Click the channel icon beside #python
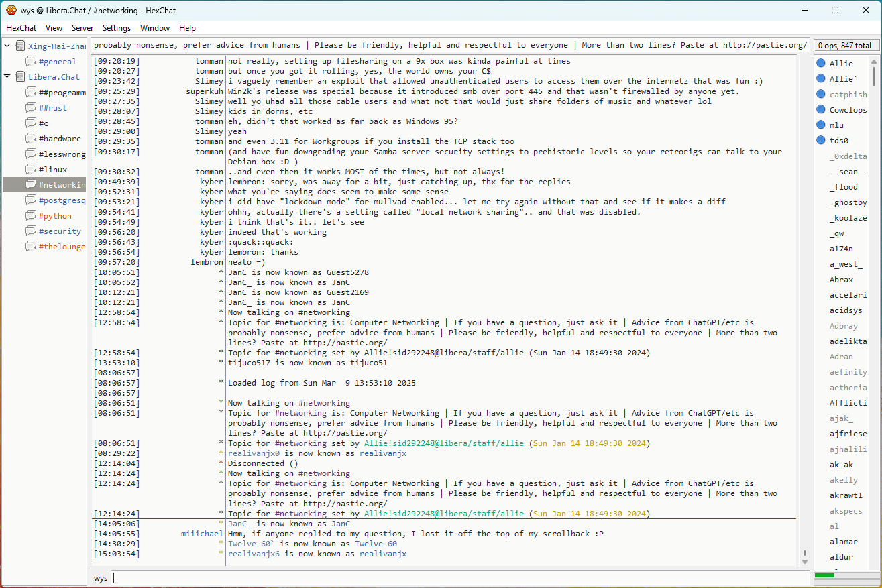 [x=31, y=216]
